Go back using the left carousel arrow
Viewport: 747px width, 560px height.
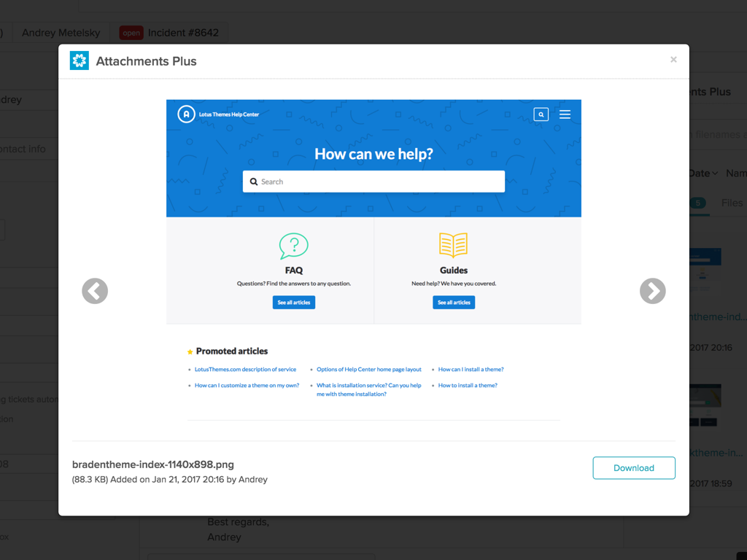(x=95, y=291)
